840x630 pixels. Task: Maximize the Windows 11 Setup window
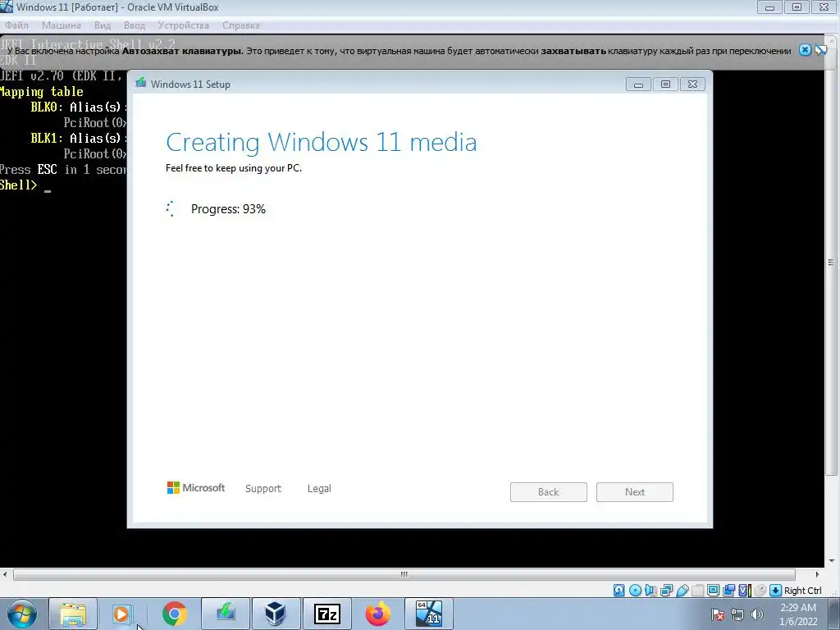coord(665,84)
